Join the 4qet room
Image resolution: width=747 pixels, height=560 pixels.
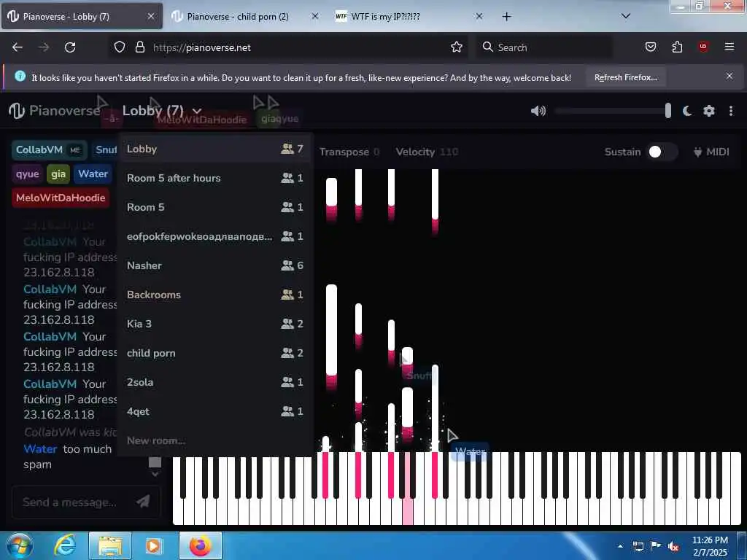coord(215,411)
